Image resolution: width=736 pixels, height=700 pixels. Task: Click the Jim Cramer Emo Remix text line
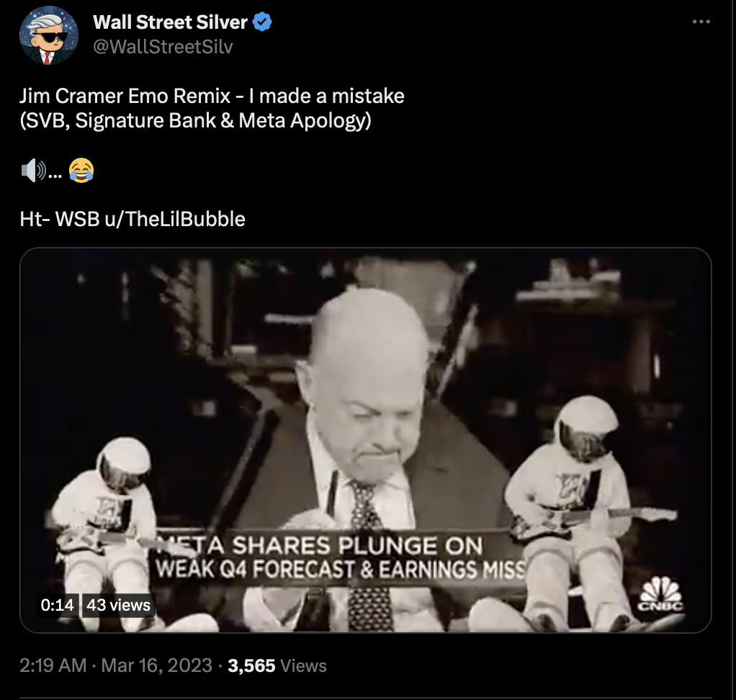[212, 96]
